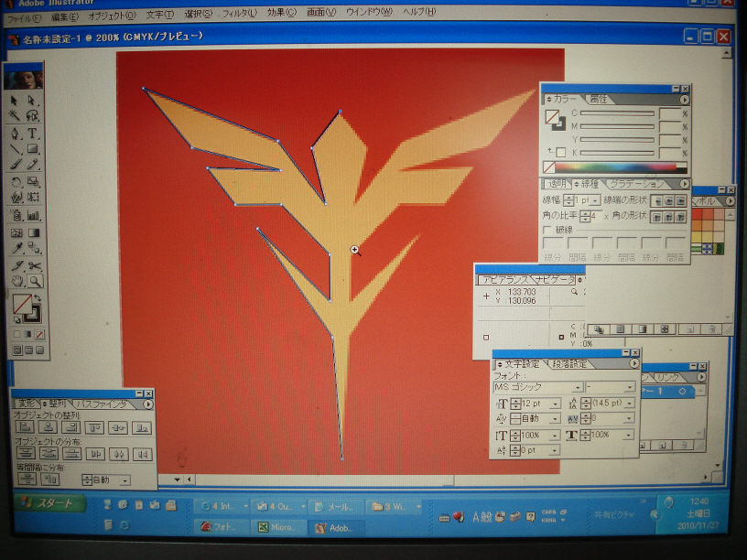Open the color panel flyout menu button

[684, 99]
